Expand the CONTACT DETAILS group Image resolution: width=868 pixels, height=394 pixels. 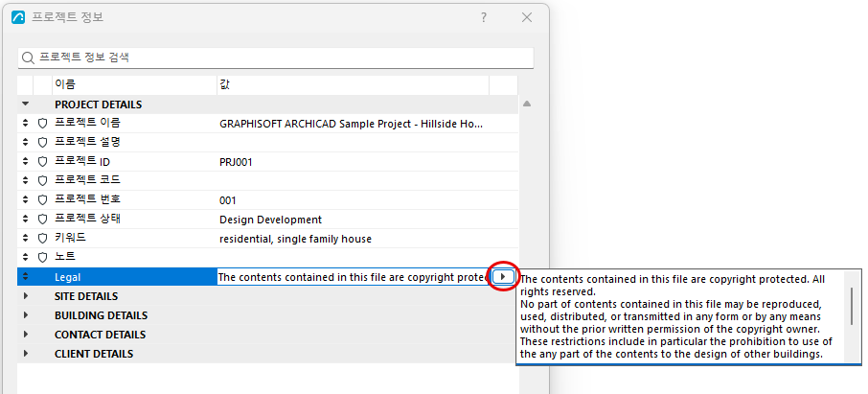coord(25,335)
